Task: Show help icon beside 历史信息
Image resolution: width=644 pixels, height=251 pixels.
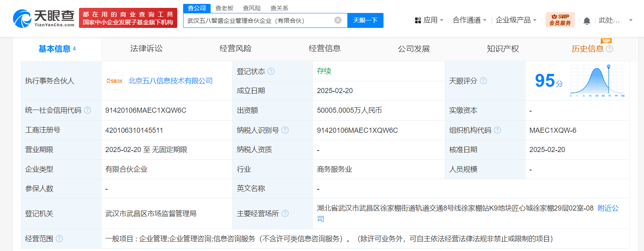Action: [609, 49]
